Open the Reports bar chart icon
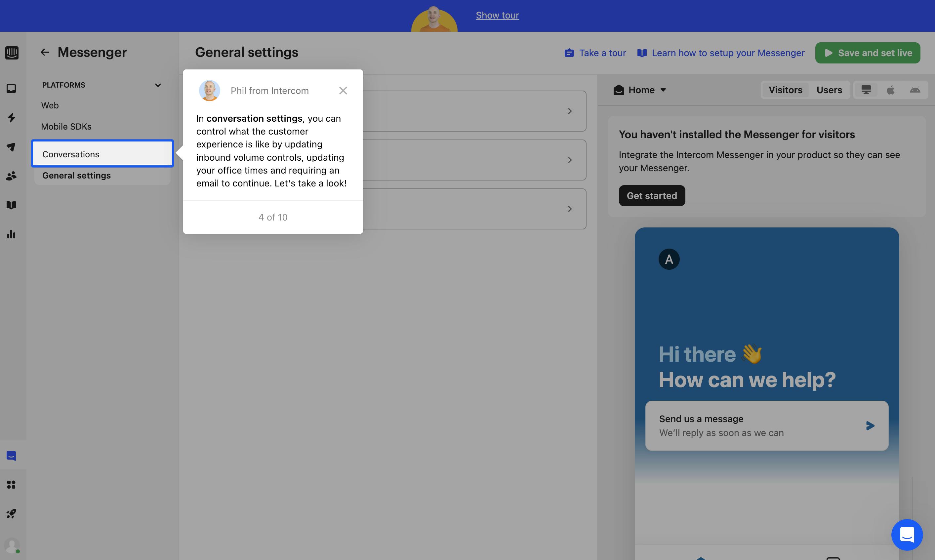Screen dimensions: 935x560 11,234
